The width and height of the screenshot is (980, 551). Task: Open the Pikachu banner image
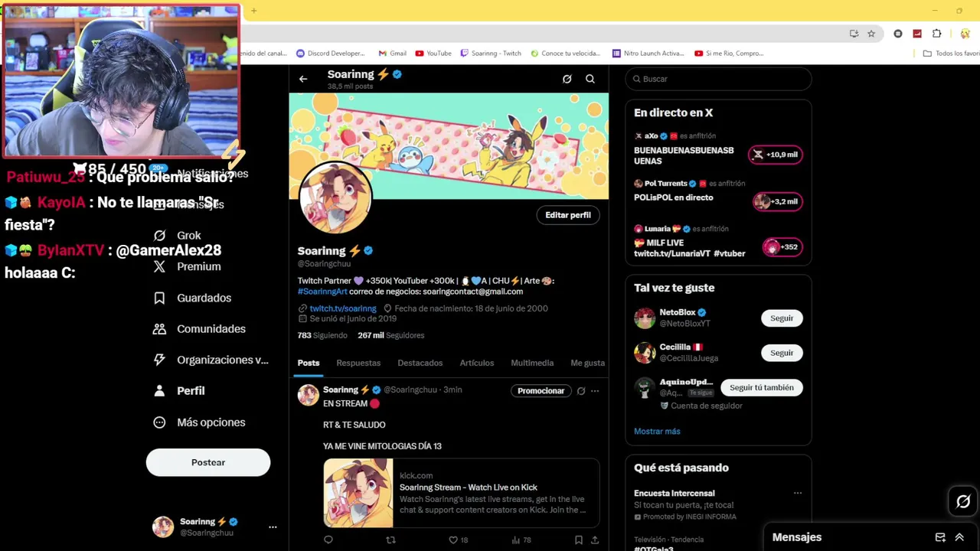[449, 146]
